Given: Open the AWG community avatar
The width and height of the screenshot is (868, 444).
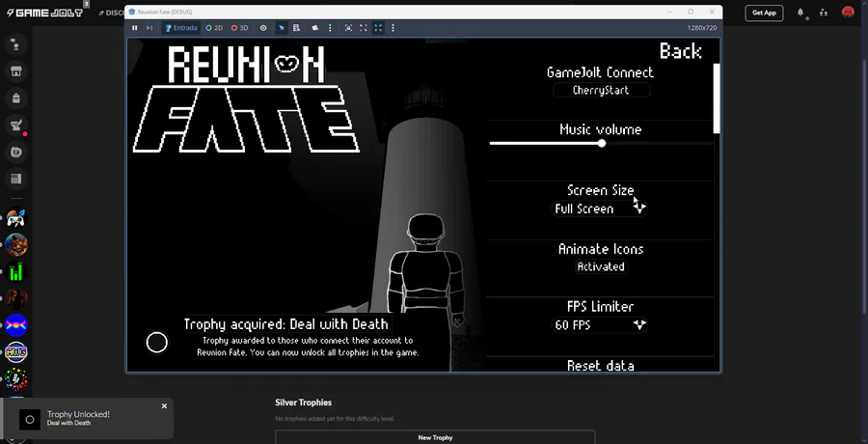Looking at the screenshot, I should click(x=16, y=352).
